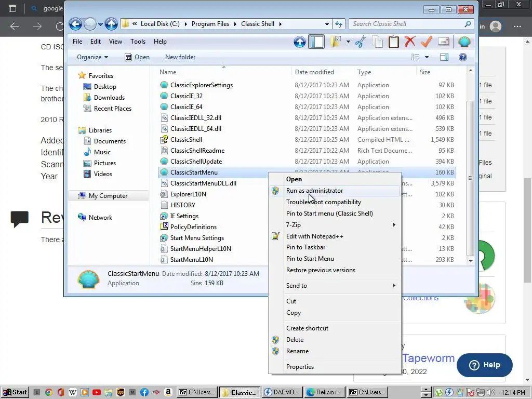Screen dimensions: 532x399
Task: Click the clipboard Paste toolbar icon
Action: (394, 42)
